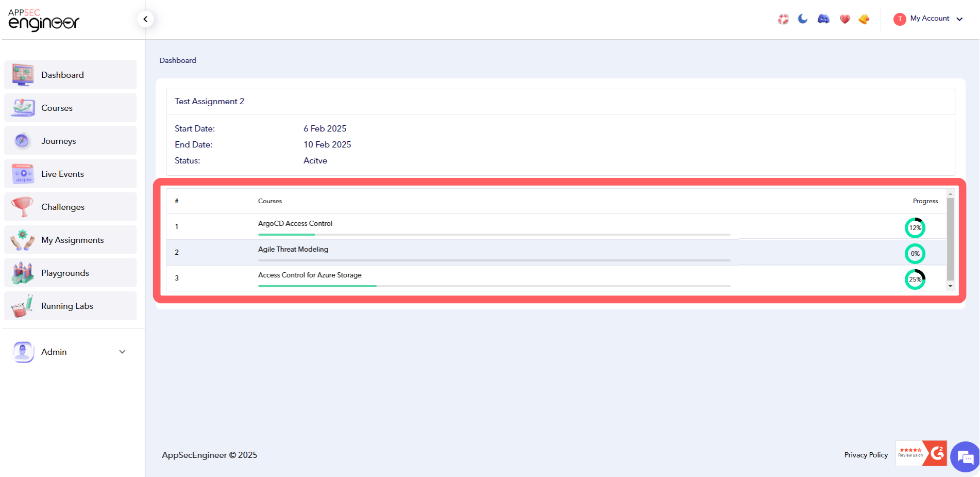Open the Privacy Policy link
The image size is (980, 477).
(x=866, y=454)
